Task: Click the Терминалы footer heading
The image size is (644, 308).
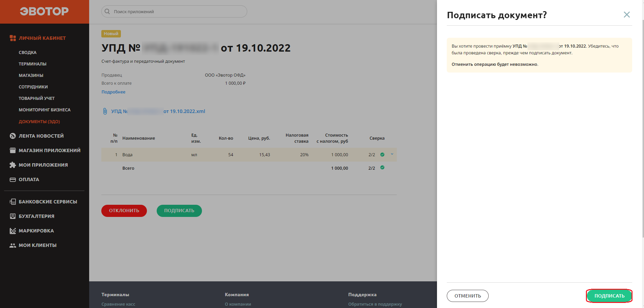Action: 115,295
